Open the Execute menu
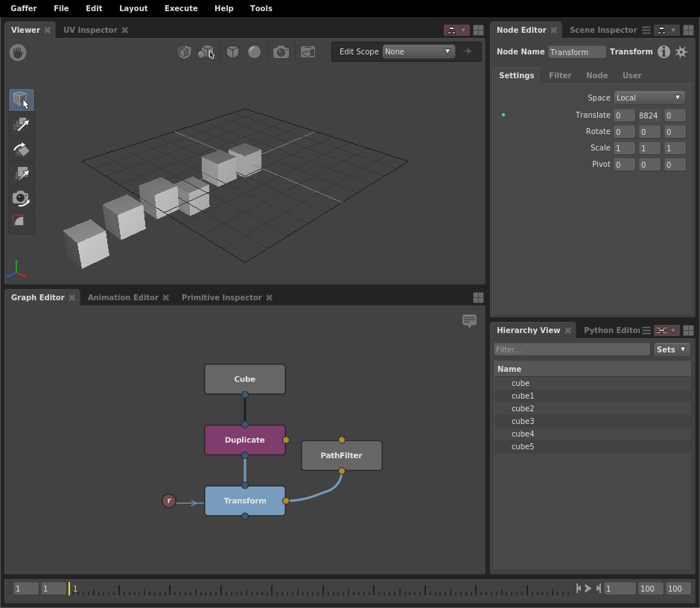 point(181,8)
